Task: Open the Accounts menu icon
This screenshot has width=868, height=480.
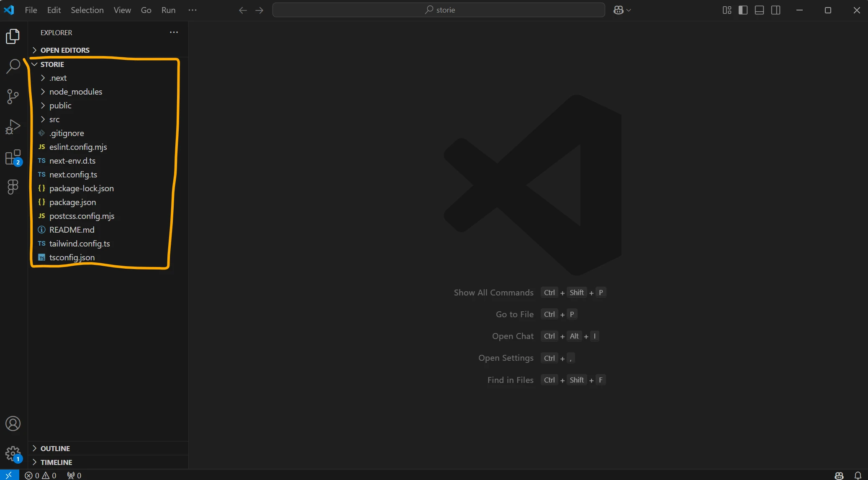Action: click(x=13, y=424)
